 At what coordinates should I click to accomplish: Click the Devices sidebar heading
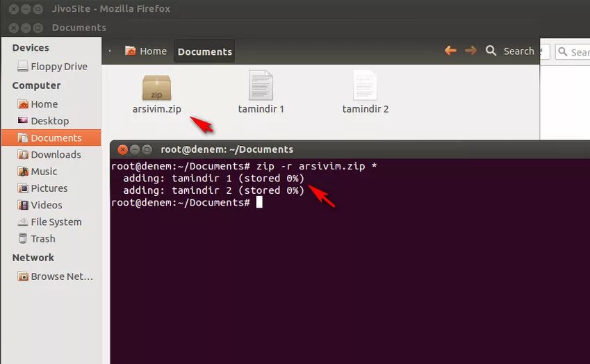(x=31, y=48)
